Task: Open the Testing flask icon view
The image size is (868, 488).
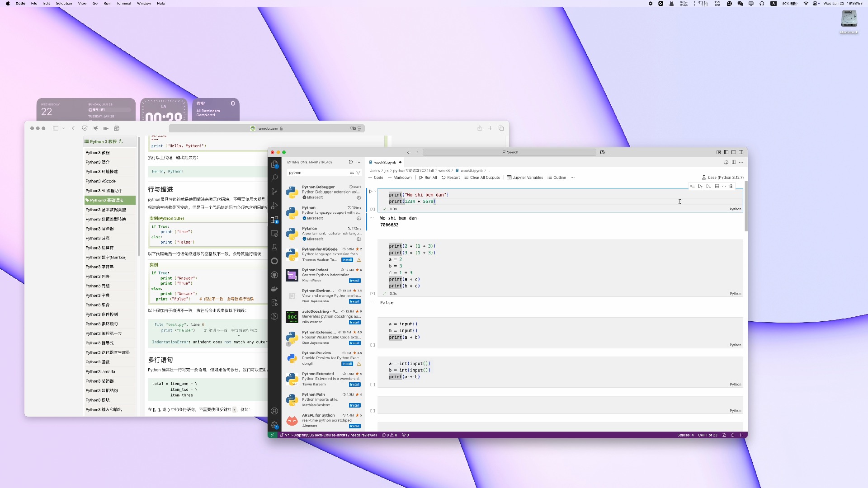Action: point(274,247)
